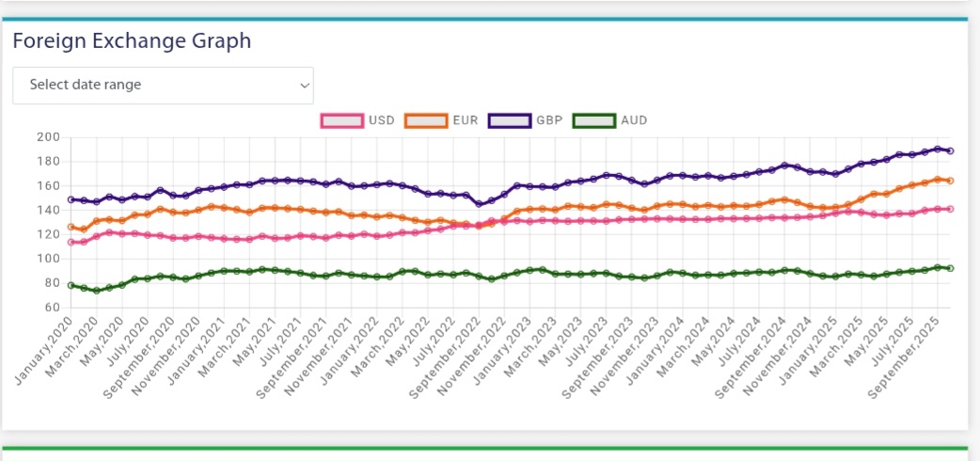Hide the GBP series via its legend label
This screenshot has height=461, width=980.
[549, 120]
